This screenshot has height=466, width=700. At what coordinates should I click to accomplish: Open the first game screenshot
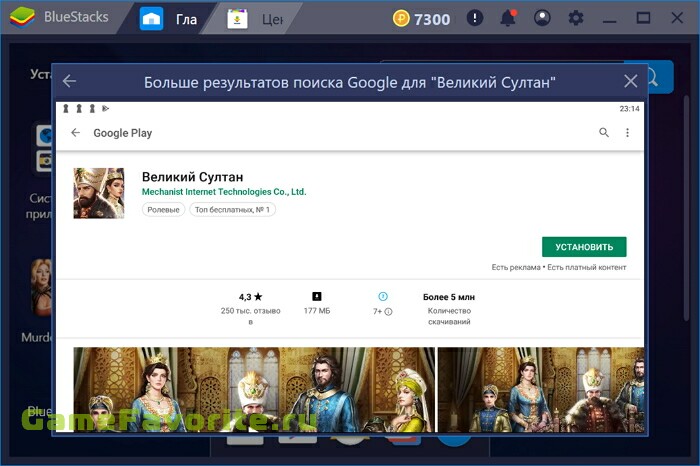[254, 390]
